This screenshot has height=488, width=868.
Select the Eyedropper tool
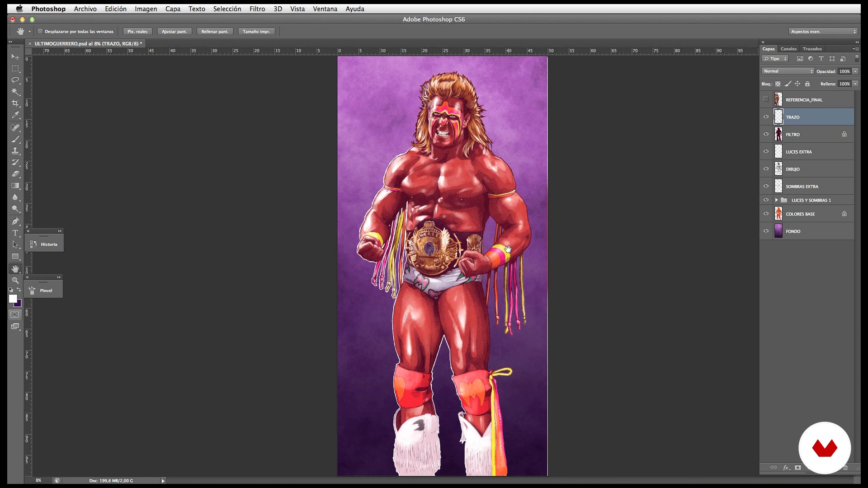point(15,115)
